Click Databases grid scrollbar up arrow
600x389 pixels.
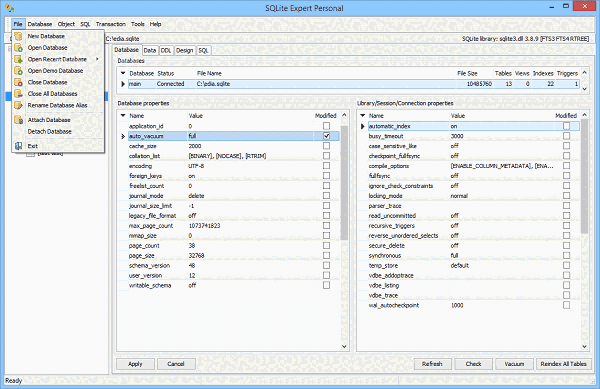(584, 73)
